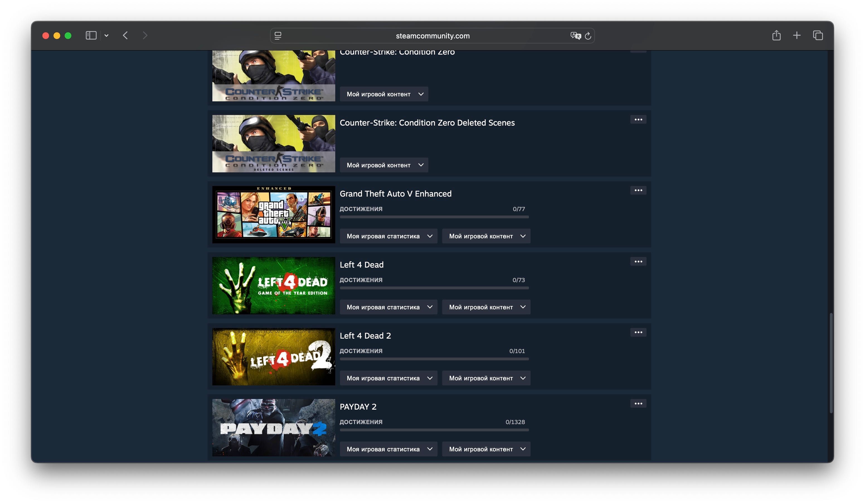The image size is (865, 504).
Task: Expand Мой игровой контент for Deleted Scenes
Action: click(384, 165)
